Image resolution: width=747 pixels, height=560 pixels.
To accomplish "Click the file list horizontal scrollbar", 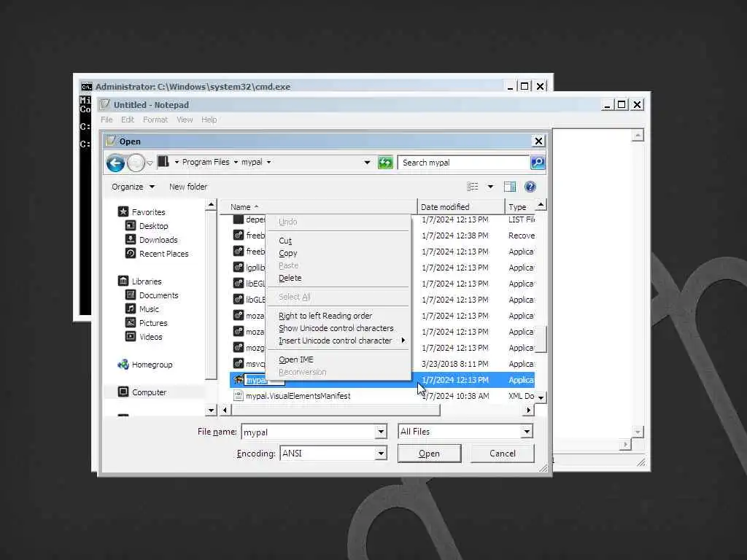I will [336, 410].
